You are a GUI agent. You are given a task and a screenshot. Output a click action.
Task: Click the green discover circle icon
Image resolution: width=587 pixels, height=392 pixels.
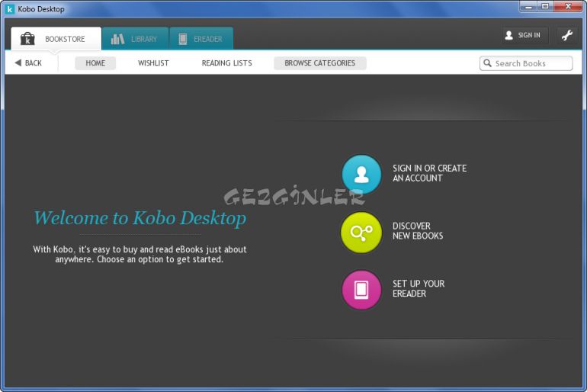(361, 232)
